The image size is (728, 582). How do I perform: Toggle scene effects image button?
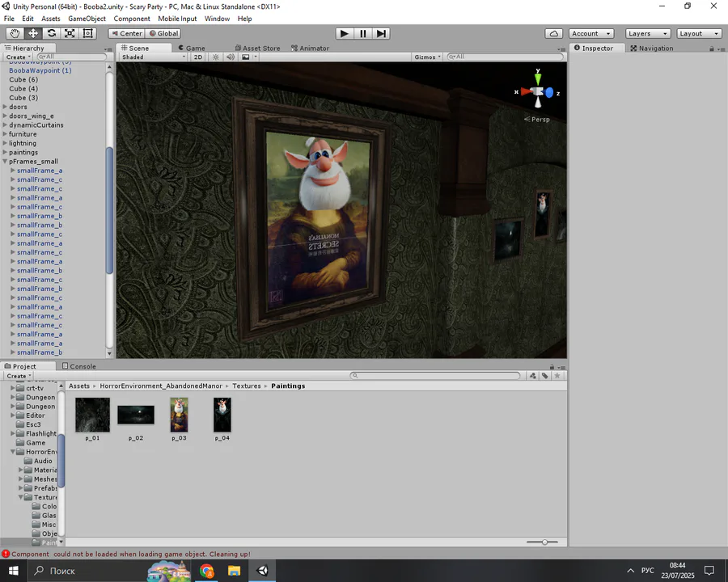246,57
